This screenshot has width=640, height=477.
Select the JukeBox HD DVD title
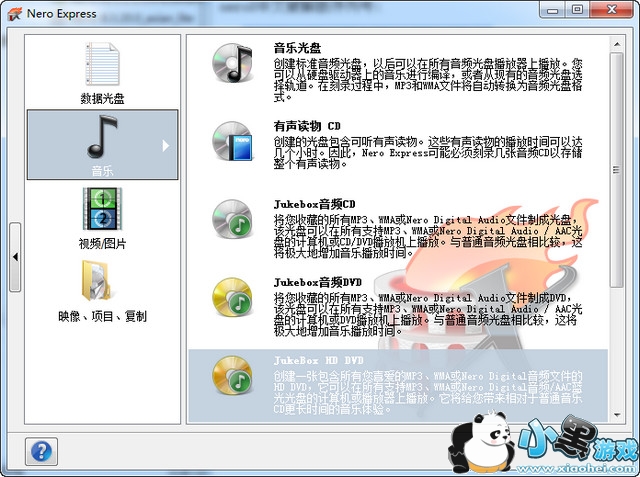(318, 360)
